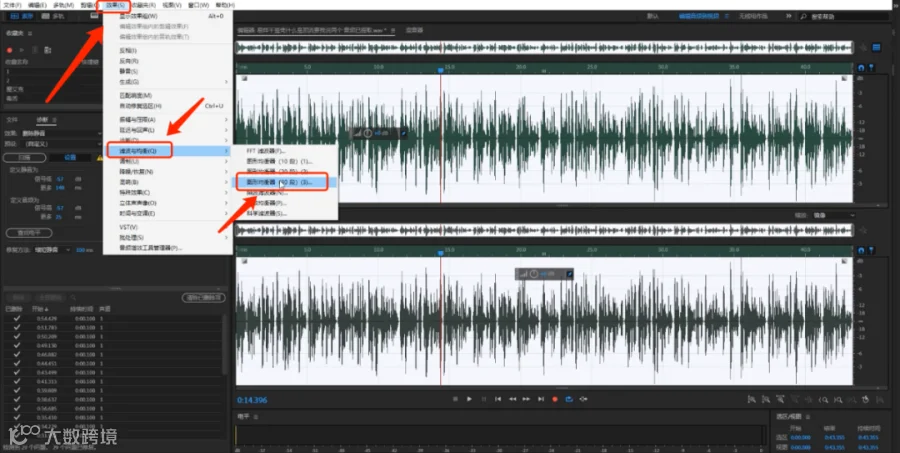Viewport: 900px width, 453px height.
Task: Toggle the checkmark on the 0:44.451 row
Action: click(17, 363)
